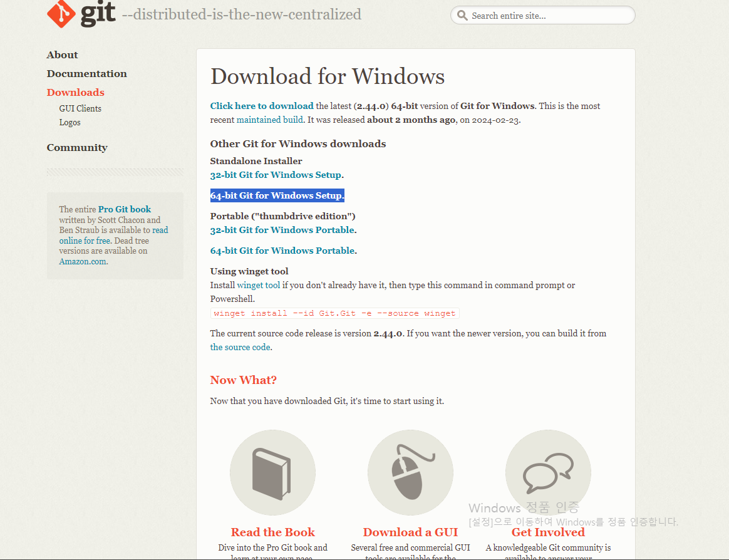Screen dimensions: 729x560
Task: Click the Portable thumbdrive edition subheading
Action: pos(282,216)
